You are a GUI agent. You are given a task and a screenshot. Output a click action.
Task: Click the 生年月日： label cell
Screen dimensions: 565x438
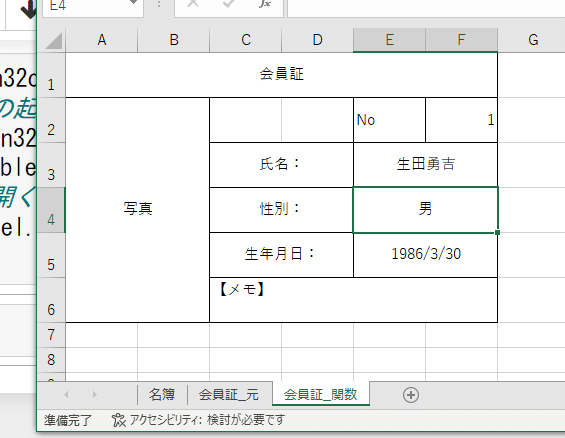pyautogui.click(x=281, y=255)
